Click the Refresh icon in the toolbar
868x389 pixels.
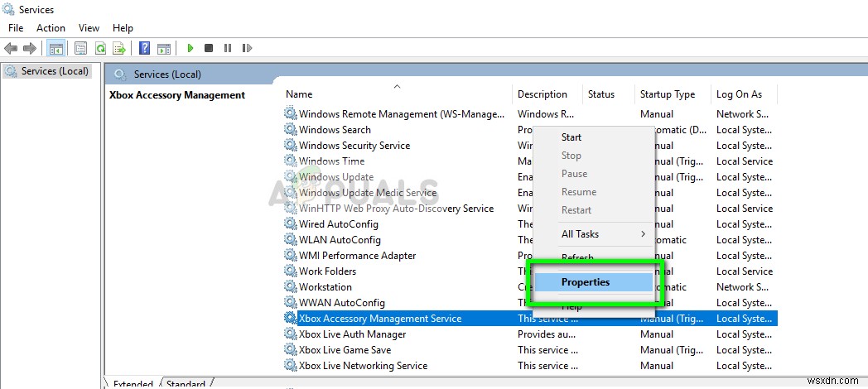coord(100,49)
